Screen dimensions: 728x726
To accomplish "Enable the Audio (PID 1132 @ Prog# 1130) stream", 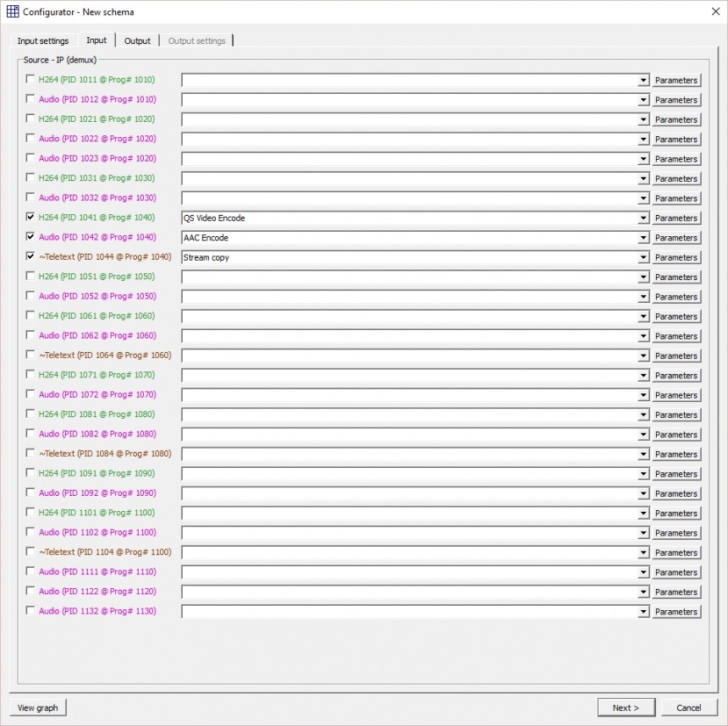I will click(30, 611).
